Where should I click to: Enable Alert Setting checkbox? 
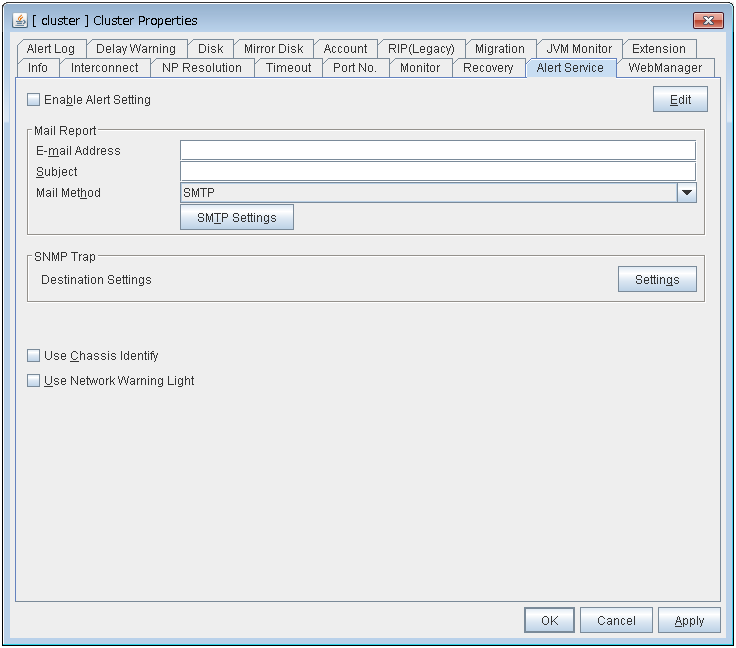pos(34,100)
